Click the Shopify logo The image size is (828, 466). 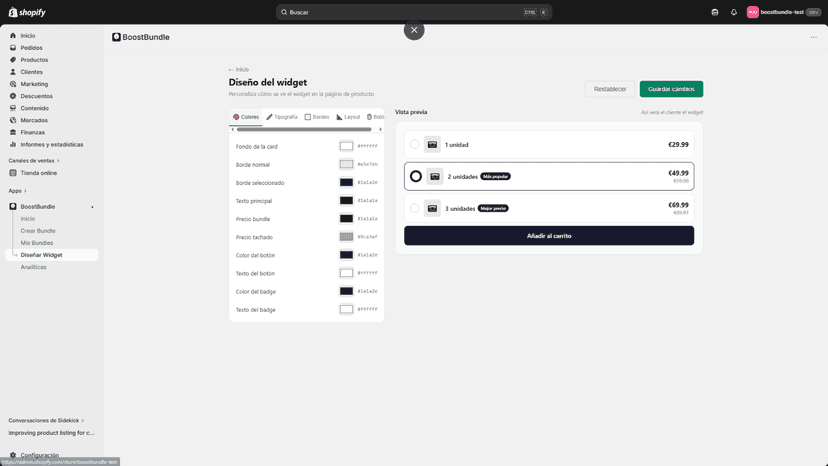coord(27,12)
